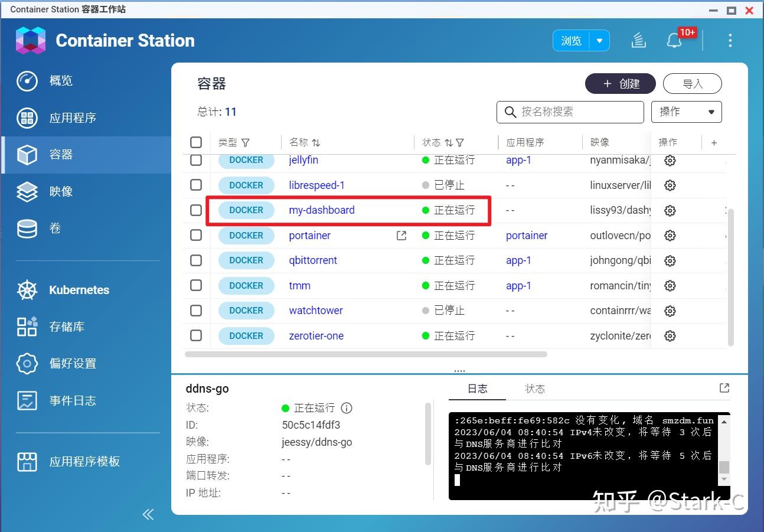This screenshot has height=532, width=764.
Task: Open portainer's external link icon
Action: 401,235
